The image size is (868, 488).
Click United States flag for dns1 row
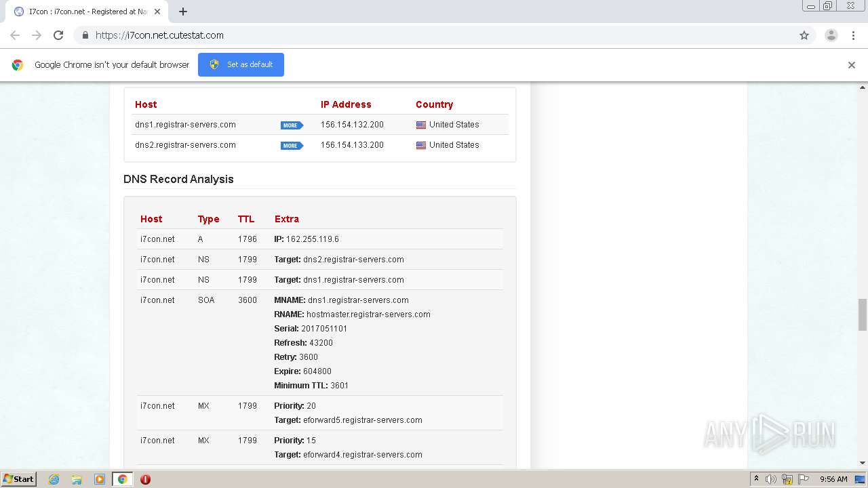[x=421, y=125]
